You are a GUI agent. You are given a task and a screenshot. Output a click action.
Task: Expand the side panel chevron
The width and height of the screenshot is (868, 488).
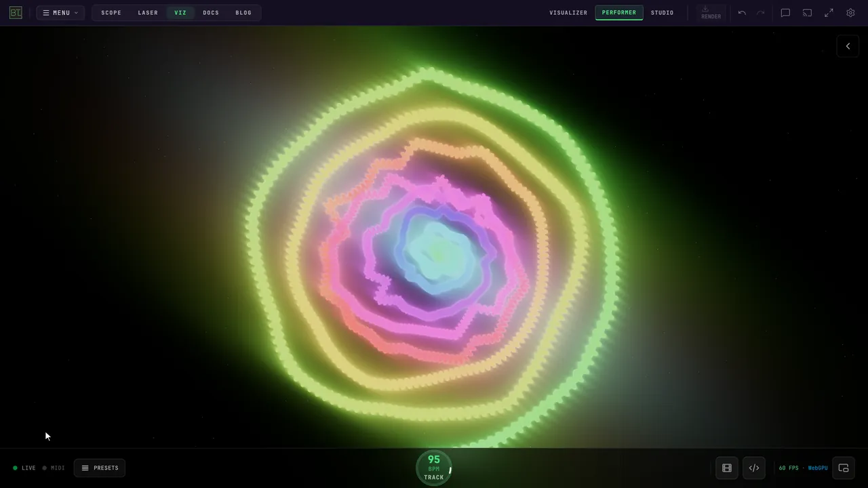point(848,46)
